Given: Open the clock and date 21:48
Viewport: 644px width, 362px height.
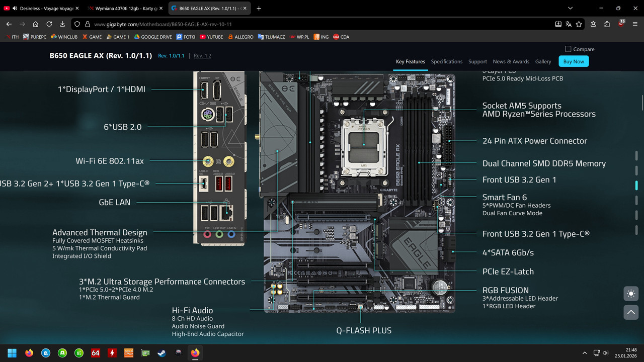Looking at the screenshot, I should 626,353.
